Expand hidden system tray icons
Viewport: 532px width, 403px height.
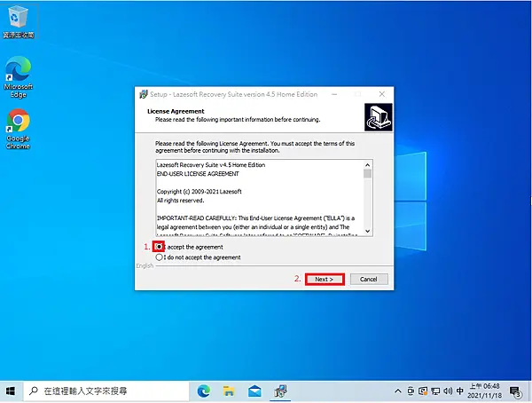pos(398,391)
